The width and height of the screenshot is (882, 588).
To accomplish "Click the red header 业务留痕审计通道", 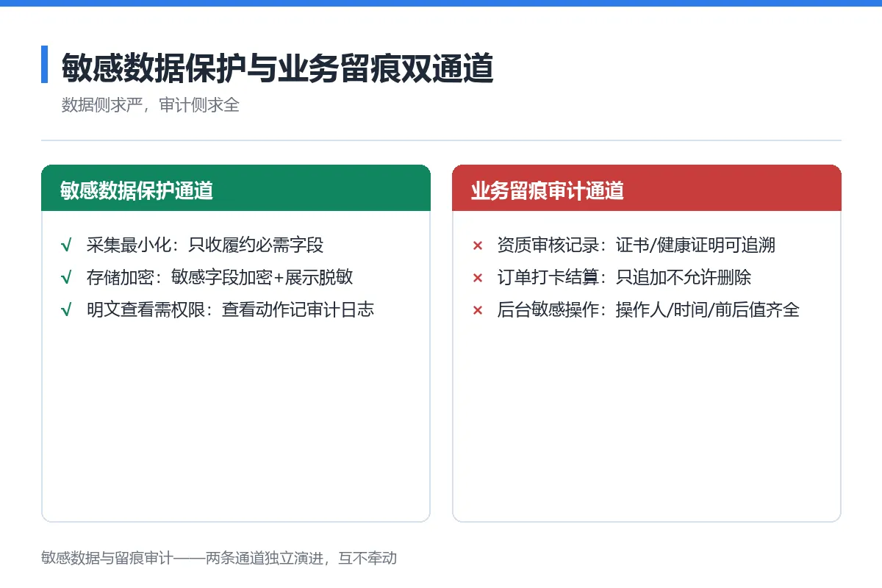I will (646, 188).
